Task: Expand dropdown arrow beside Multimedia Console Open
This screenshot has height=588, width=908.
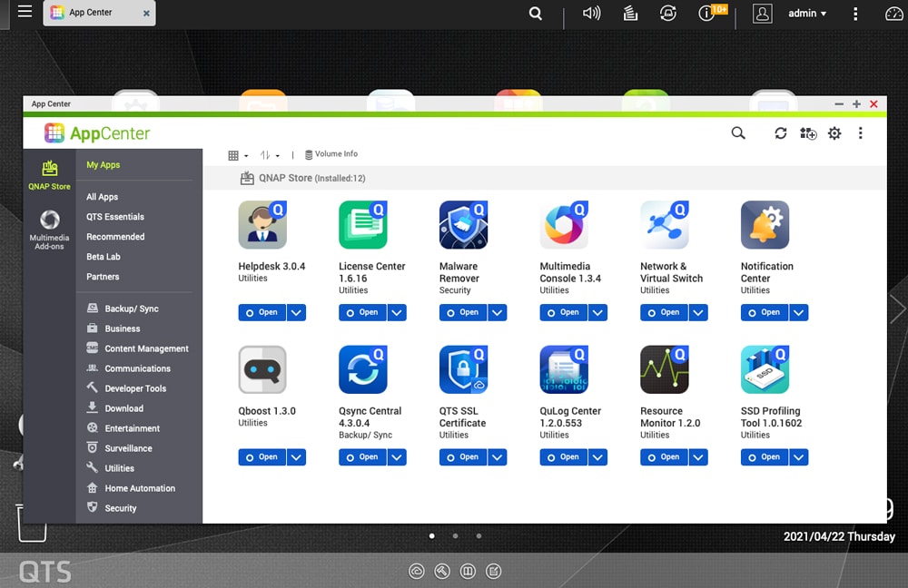Action: tap(597, 312)
